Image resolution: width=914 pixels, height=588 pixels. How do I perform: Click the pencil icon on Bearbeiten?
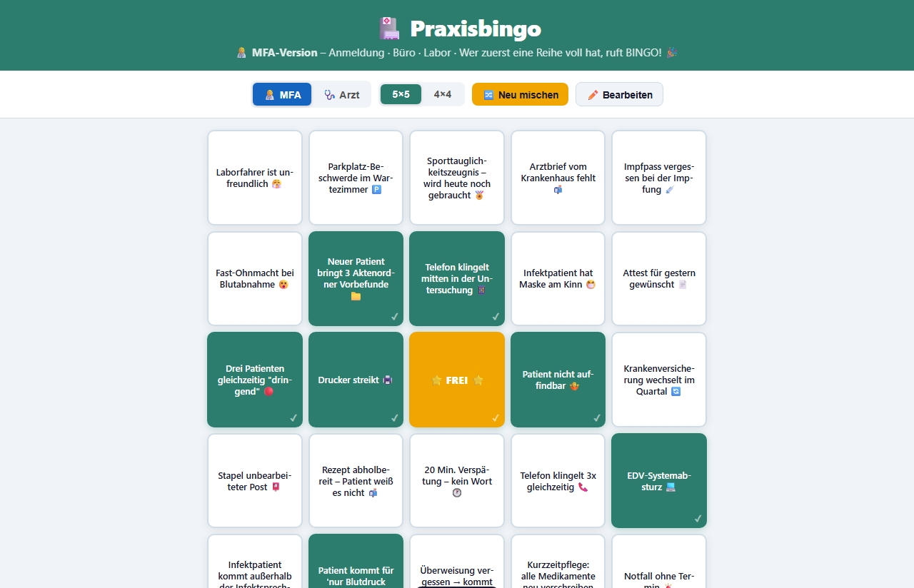pyautogui.click(x=593, y=95)
